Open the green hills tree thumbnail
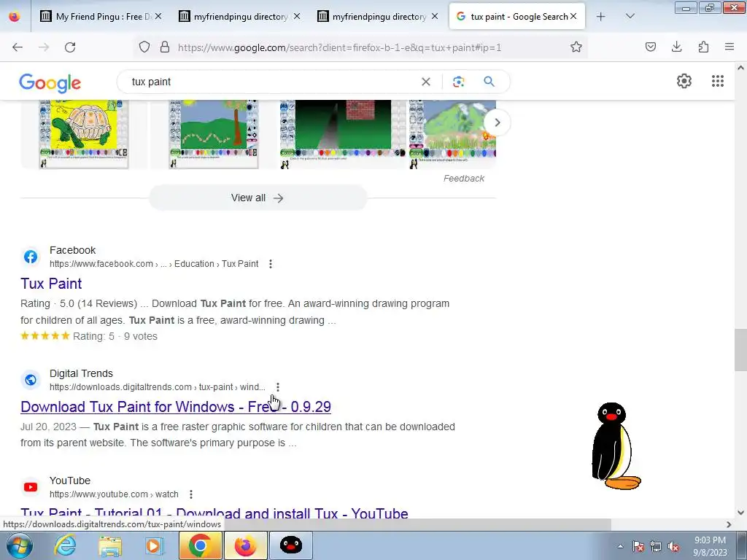The image size is (747, 560). pyautogui.click(x=214, y=134)
